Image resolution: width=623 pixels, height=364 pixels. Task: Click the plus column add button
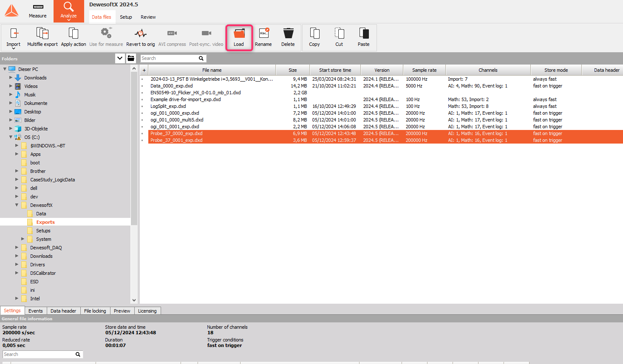[144, 70]
